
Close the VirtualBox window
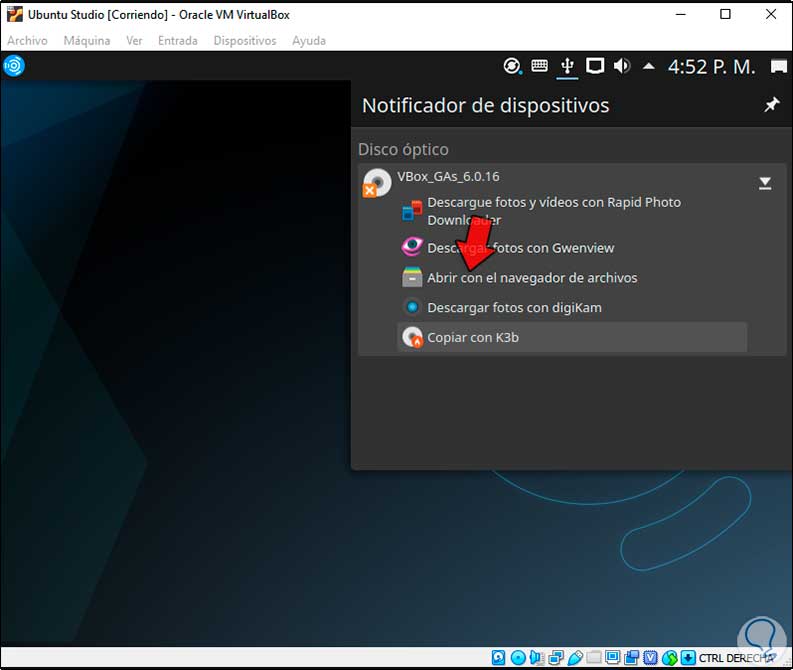tap(771, 14)
